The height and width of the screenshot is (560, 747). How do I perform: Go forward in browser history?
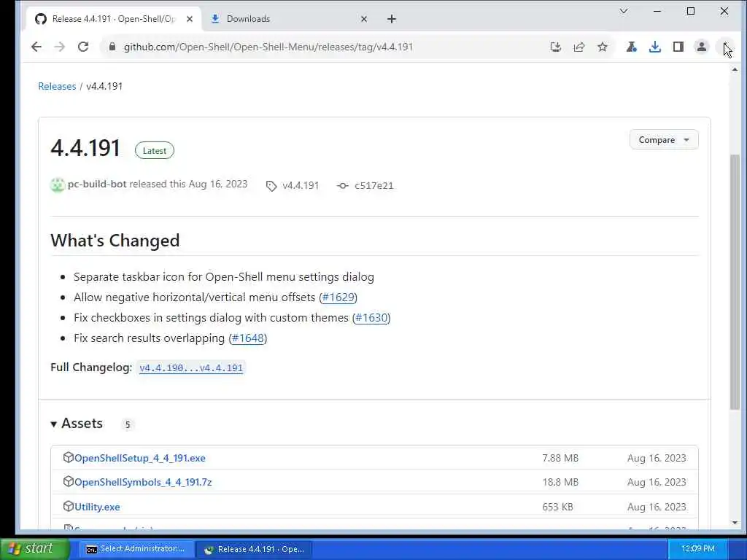click(60, 47)
